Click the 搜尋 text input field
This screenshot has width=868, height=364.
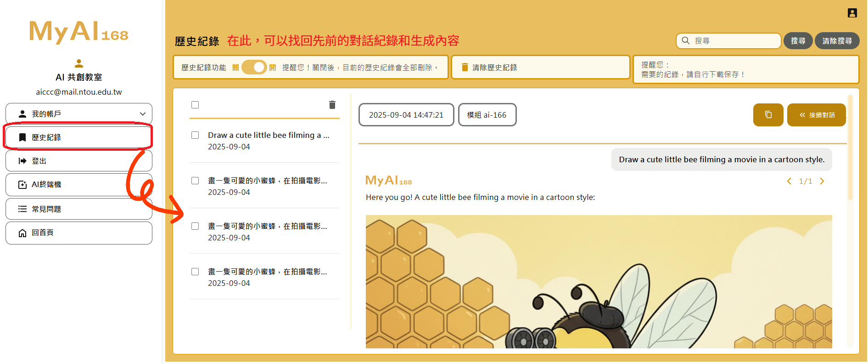(x=734, y=41)
